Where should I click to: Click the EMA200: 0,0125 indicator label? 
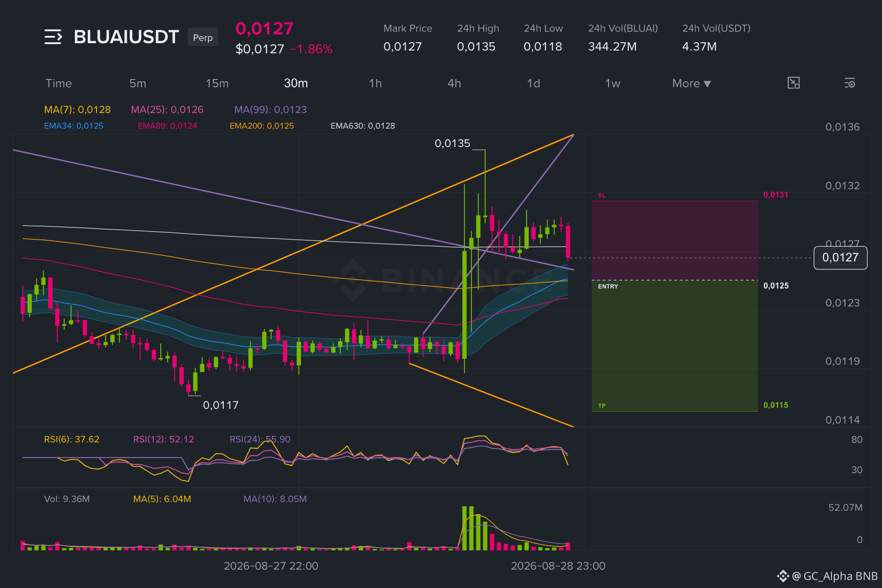click(x=262, y=126)
